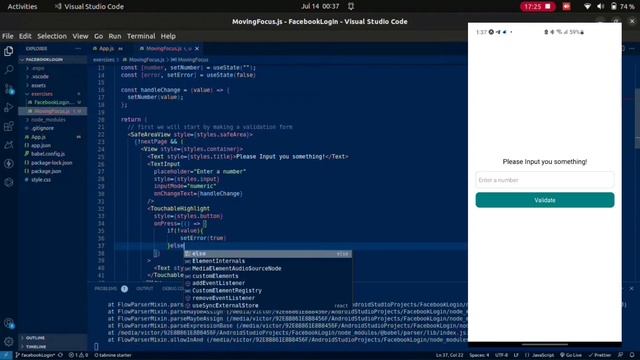This screenshot has height=360, width=640.
Task: Close the bottom panel
Action: [x=631, y=289]
